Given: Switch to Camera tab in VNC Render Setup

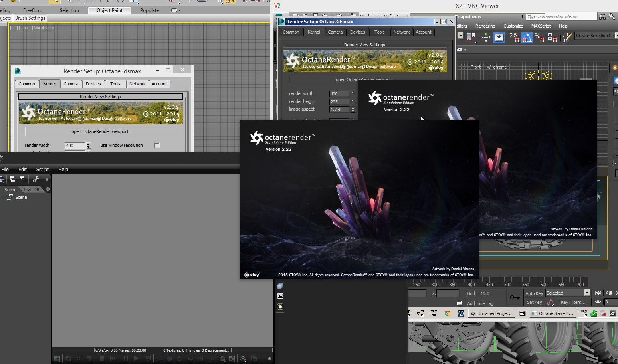Looking at the screenshot, I should tap(335, 32).
